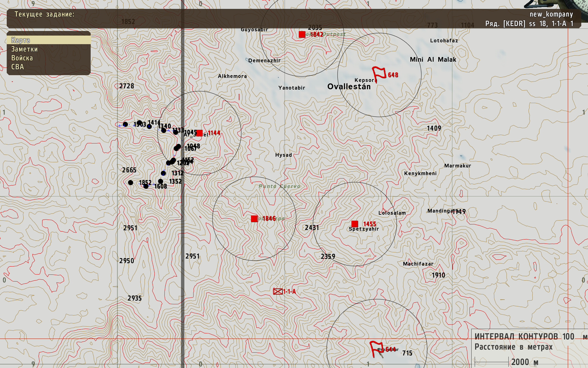
Task: Click the red square marker 1846
Action: (x=254, y=219)
